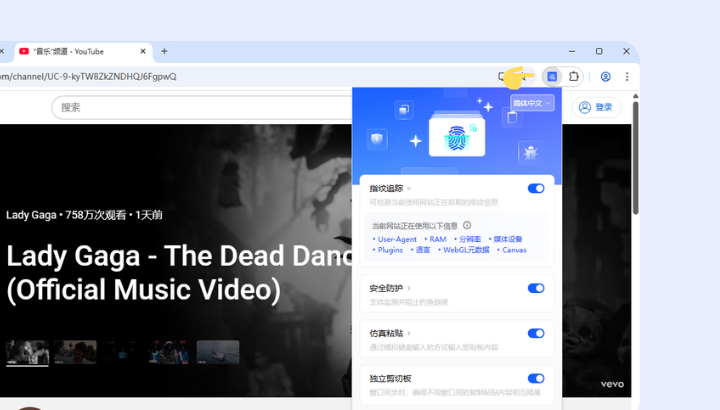The height and width of the screenshot is (410, 720).
Task: Select the gray ocean scene thumbnail
Action: (x=218, y=352)
